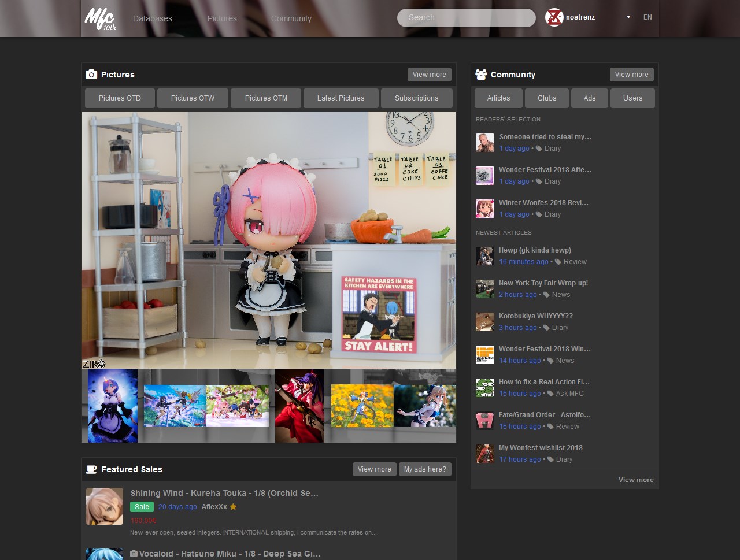Open 'Kotobukiya WHYYYY??' article
Viewport: 740px width, 560px height.
click(536, 316)
